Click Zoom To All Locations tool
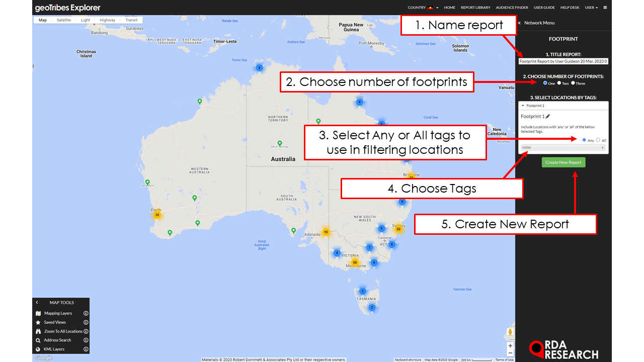This screenshot has height=362, width=644. [63, 331]
